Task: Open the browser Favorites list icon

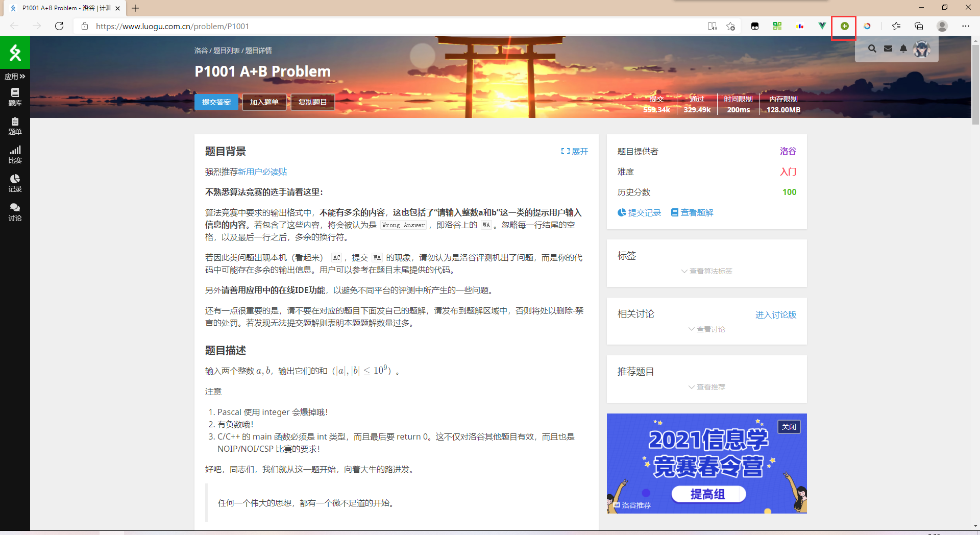Action: pyautogui.click(x=896, y=26)
